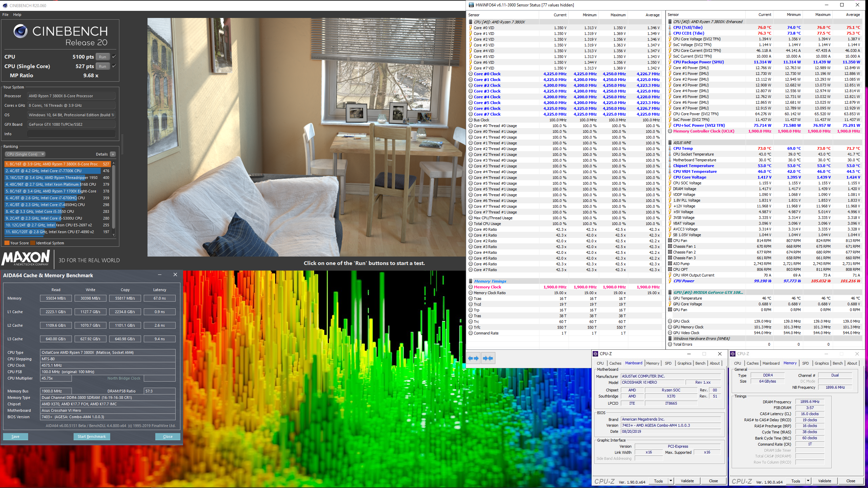Open Bench tab in right CPU-Z window

tap(837, 363)
